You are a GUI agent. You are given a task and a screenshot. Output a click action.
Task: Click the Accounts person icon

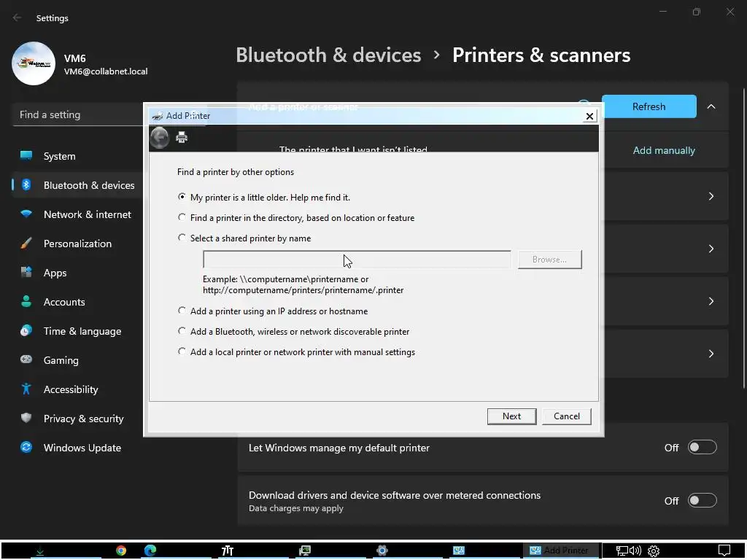pos(26,301)
